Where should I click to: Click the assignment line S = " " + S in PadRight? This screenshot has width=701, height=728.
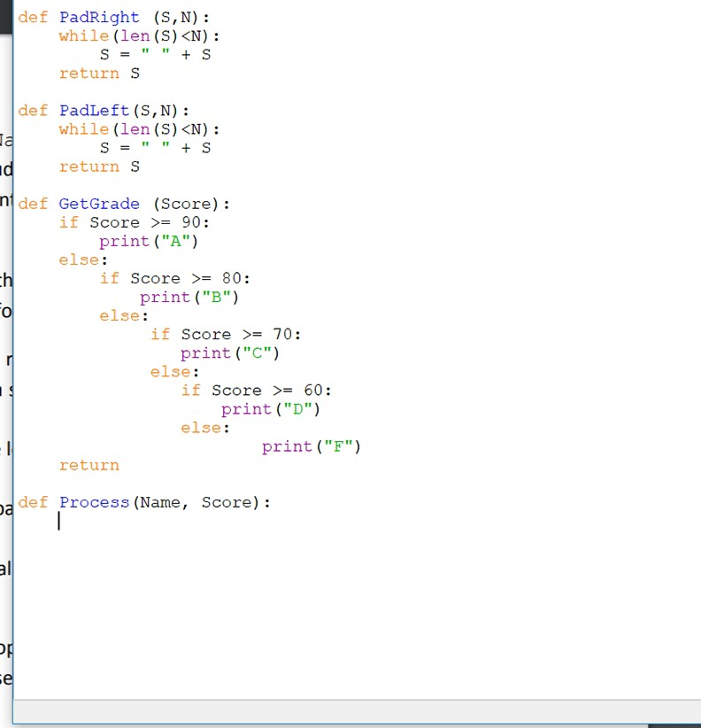[156, 55]
